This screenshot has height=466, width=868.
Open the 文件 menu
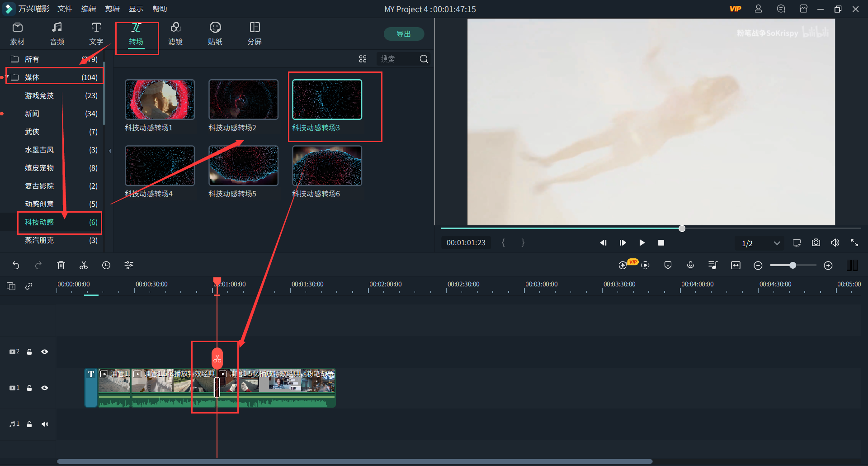pos(65,9)
